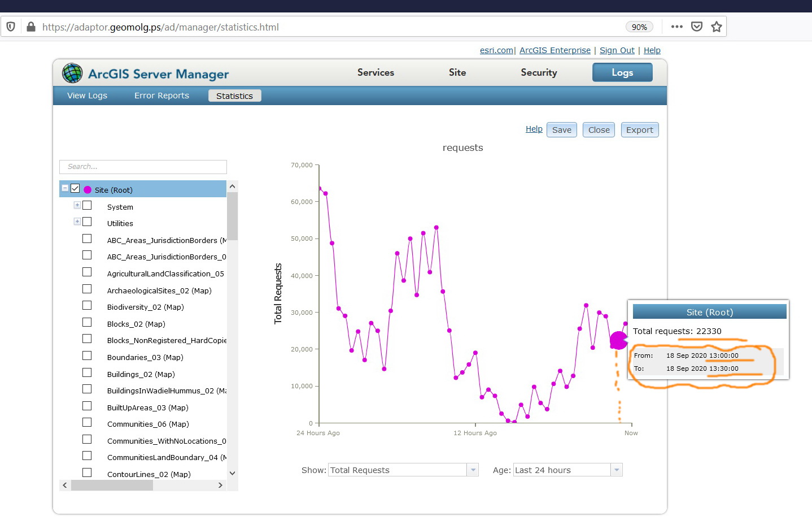Check the Utilities folder checkbox
This screenshot has width=812, height=529.
coord(87,222)
